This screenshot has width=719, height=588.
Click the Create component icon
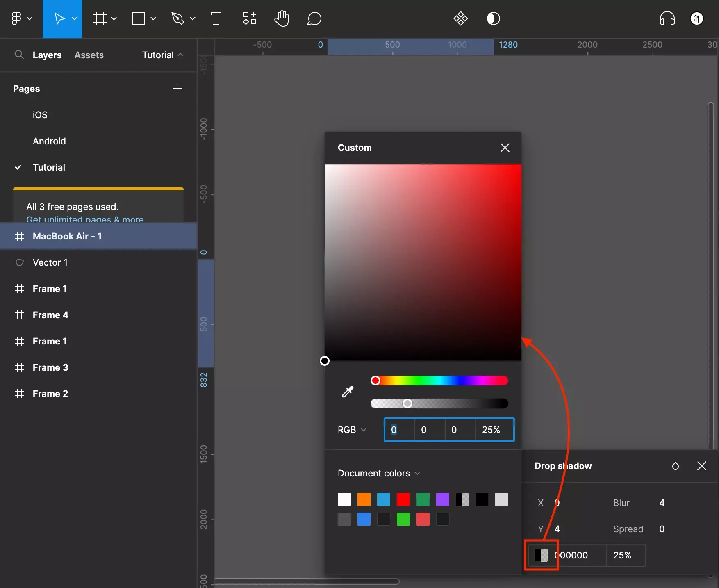pyautogui.click(x=461, y=18)
